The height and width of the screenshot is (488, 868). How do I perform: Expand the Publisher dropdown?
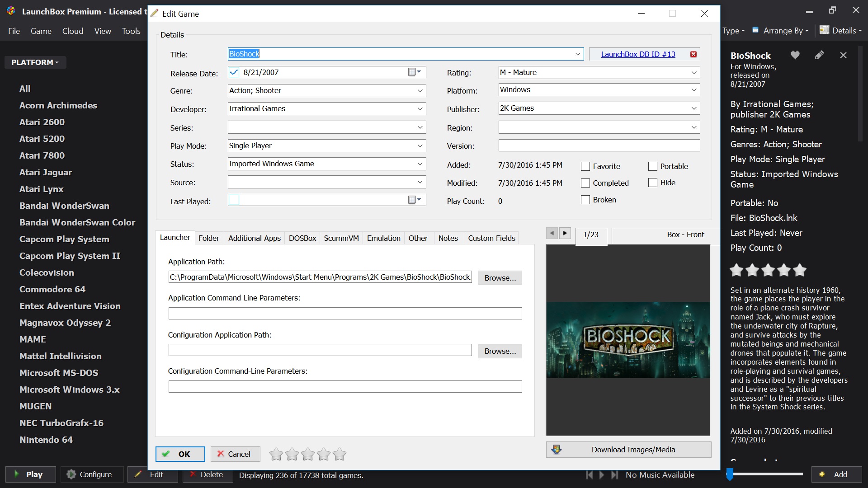pyautogui.click(x=694, y=108)
